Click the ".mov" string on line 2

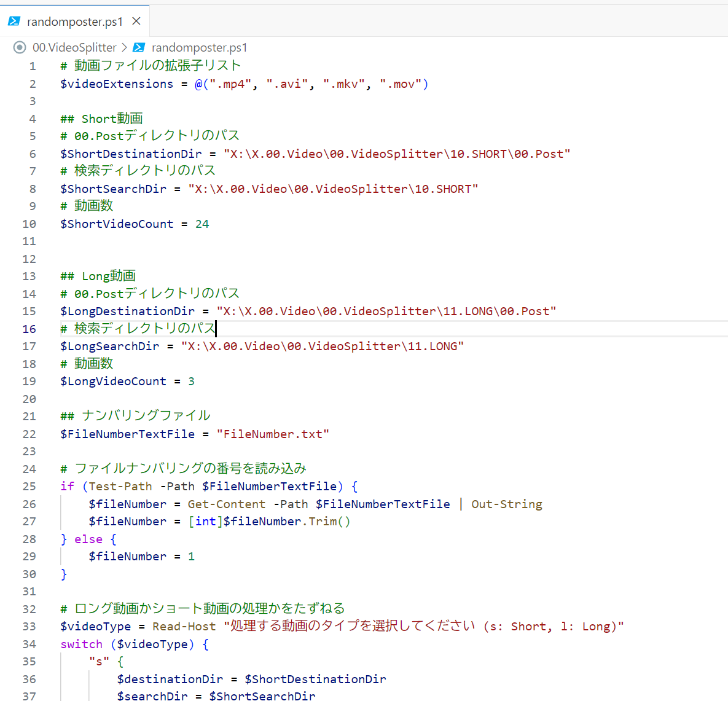click(400, 84)
